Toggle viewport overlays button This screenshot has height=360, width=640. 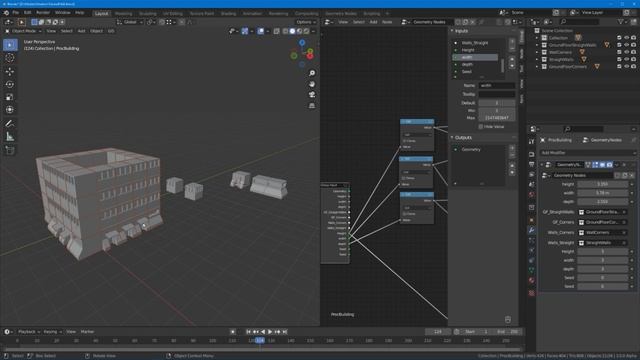260,31
